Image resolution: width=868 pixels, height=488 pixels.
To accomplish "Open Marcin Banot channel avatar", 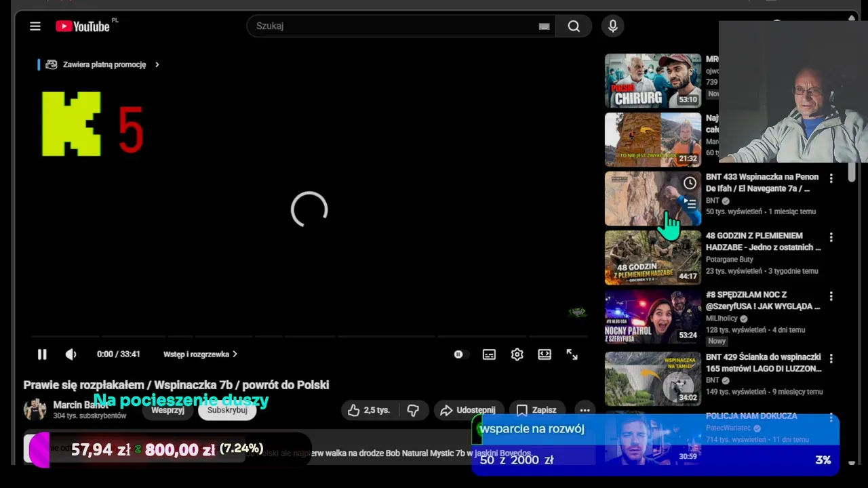I will click(x=35, y=409).
